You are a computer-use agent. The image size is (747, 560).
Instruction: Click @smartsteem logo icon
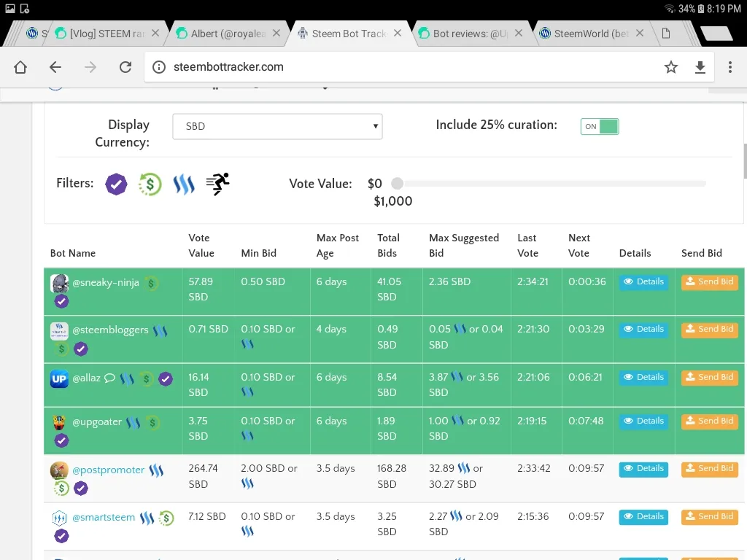(59, 518)
